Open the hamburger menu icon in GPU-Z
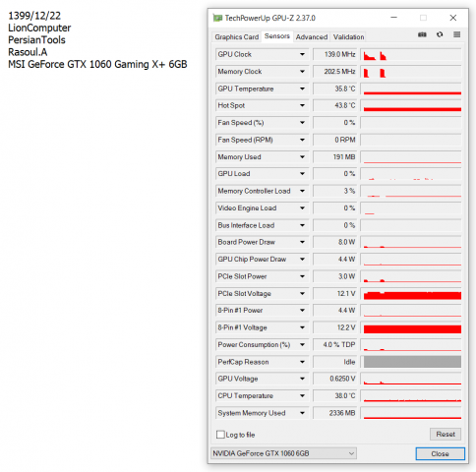476x472 pixels. pos(456,34)
